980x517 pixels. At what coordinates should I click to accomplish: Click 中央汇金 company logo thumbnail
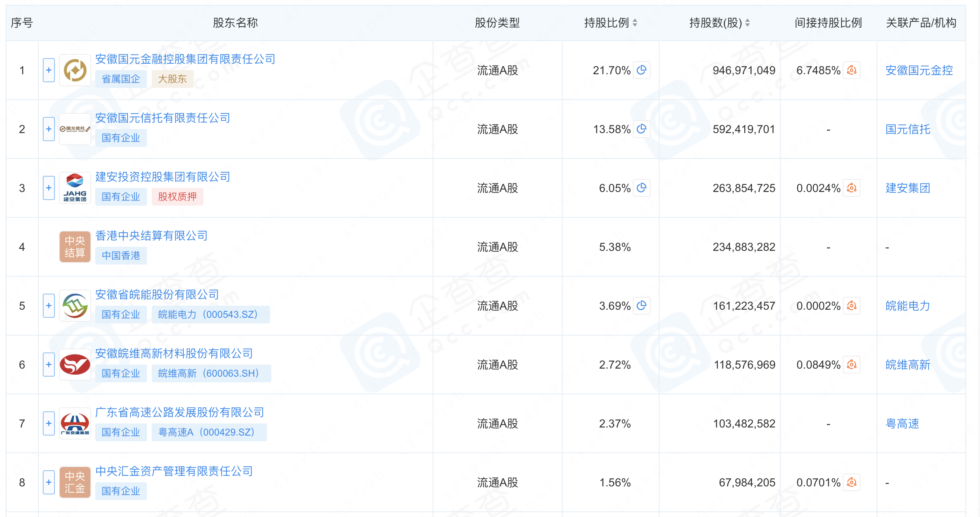(75, 482)
